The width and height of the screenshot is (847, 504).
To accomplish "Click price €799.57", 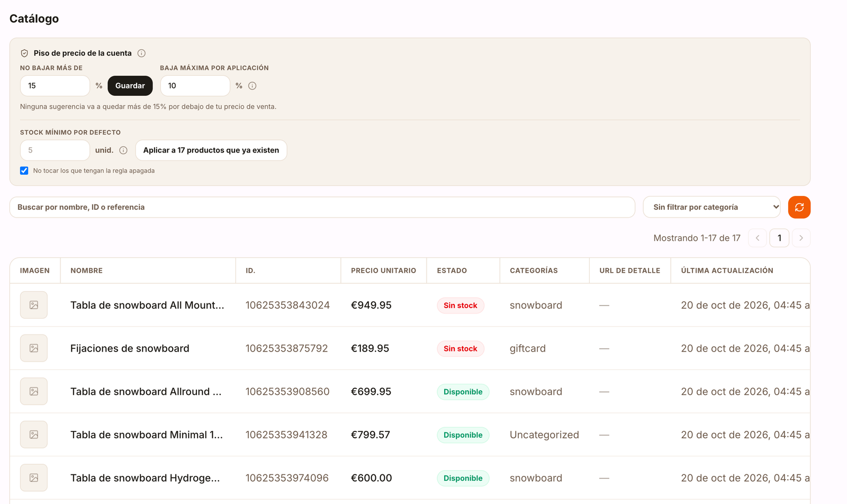I will pyautogui.click(x=371, y=435).
